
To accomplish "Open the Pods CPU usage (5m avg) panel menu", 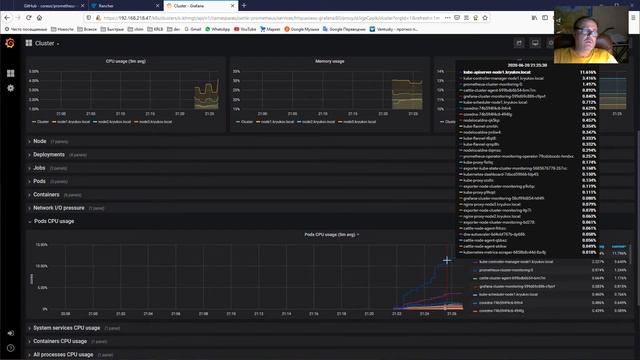I will [332, 235].
